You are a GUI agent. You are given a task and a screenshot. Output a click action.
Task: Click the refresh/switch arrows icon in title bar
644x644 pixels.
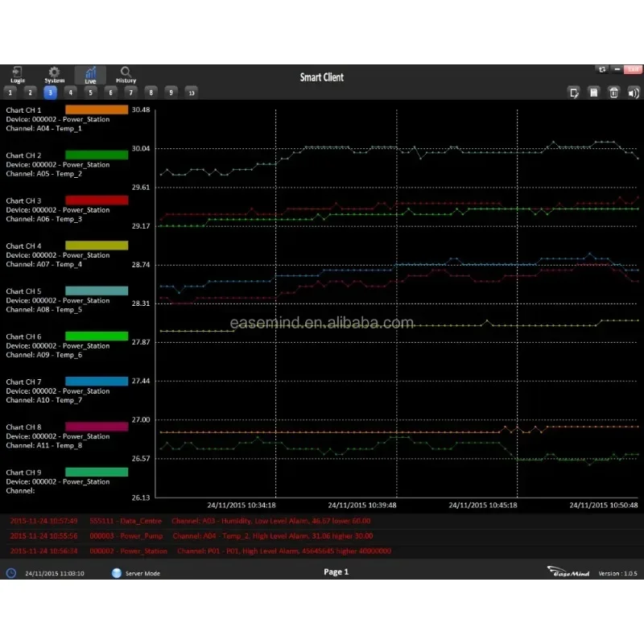[x=601, y=70]
